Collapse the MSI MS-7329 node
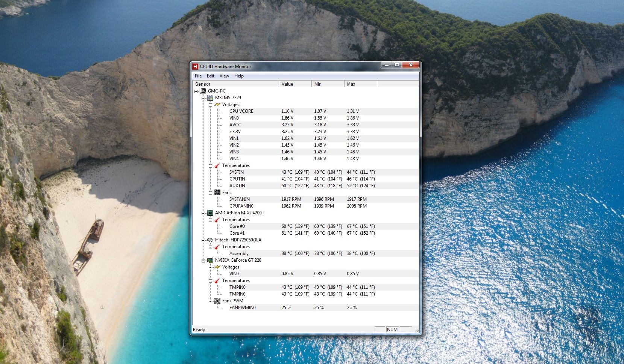Image resolution: width=624 pixels, height=364 pixels. (x=203, y=98)
